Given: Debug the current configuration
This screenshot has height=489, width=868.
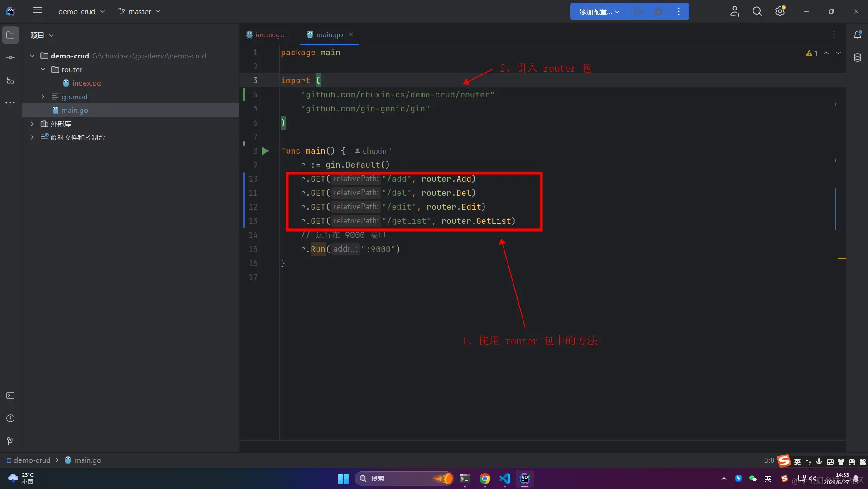Looking at the screenshot, I should 659,11.
